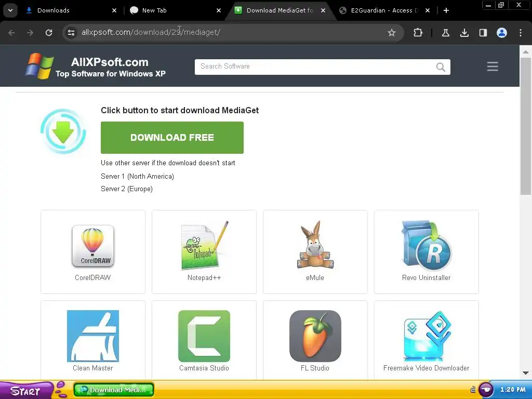This screenshot has height=399, width=532.
Task: Click the taskbar clock showing 1:20 PM
Action: coord(513,390)
